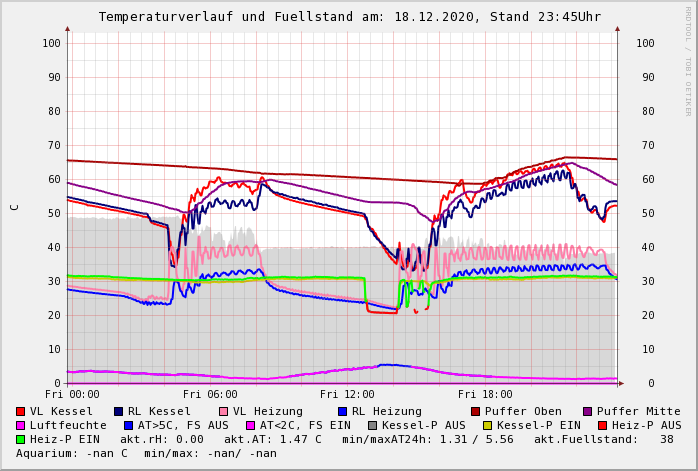
Task: Click the 'Fri 06:00' time axis label
Action: (x=210, y=394)
